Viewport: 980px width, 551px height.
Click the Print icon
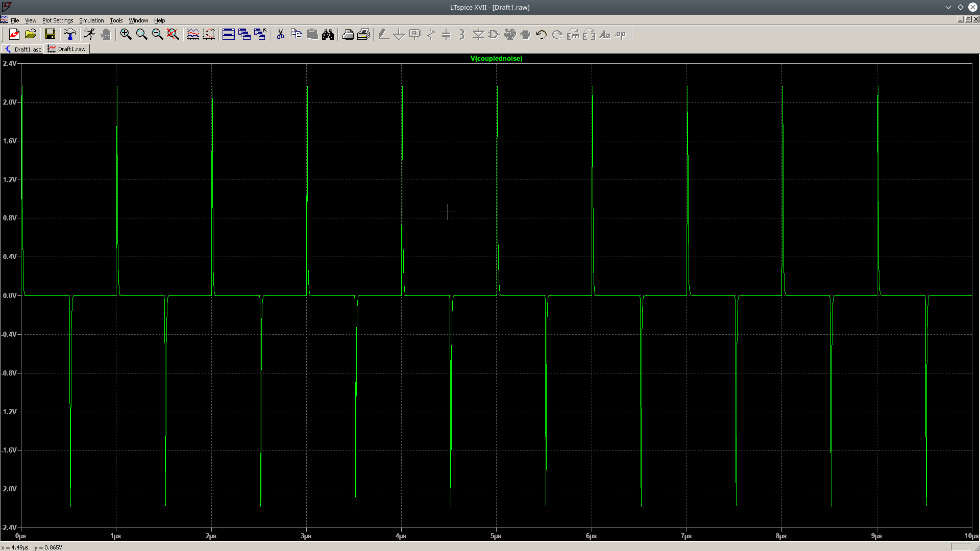(348, 34)
